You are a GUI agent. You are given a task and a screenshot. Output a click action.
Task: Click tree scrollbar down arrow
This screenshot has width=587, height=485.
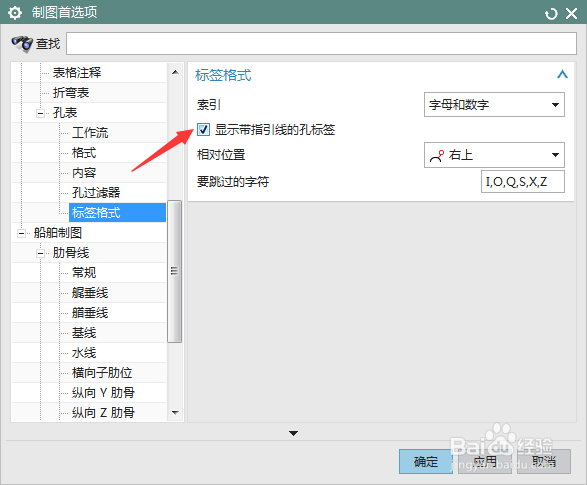[175, 413]
